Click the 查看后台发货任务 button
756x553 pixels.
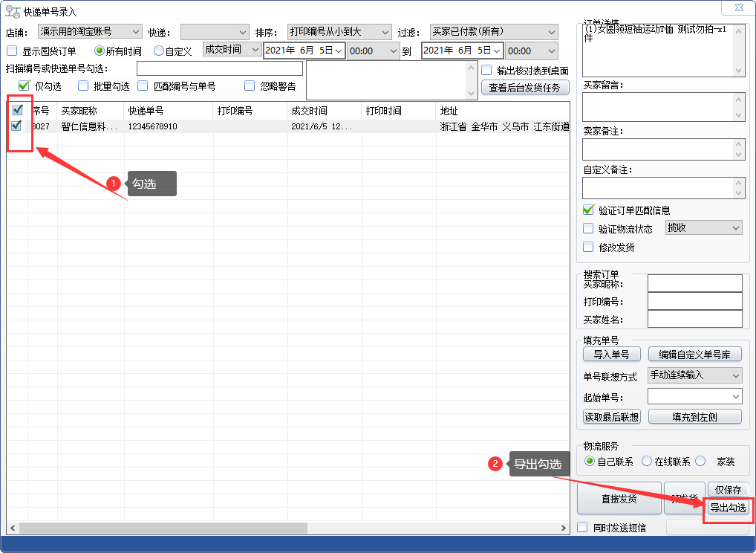tap(525, 88)
